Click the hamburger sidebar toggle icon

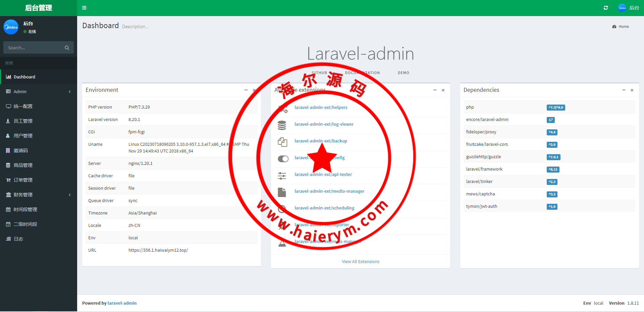(x=84, y=8)
